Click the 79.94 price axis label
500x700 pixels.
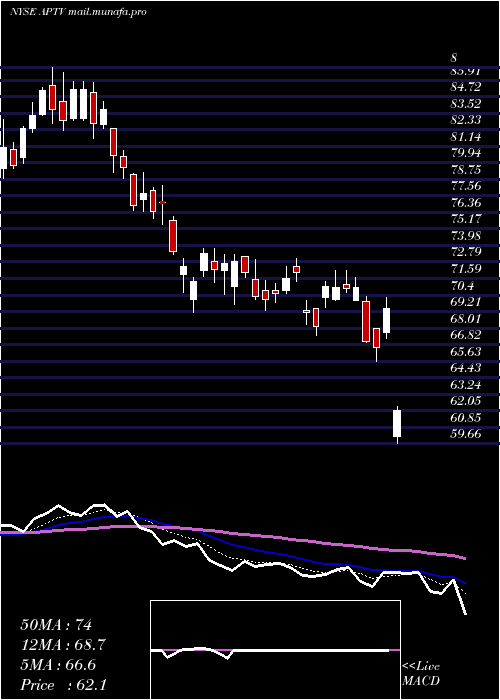point(466,153)
